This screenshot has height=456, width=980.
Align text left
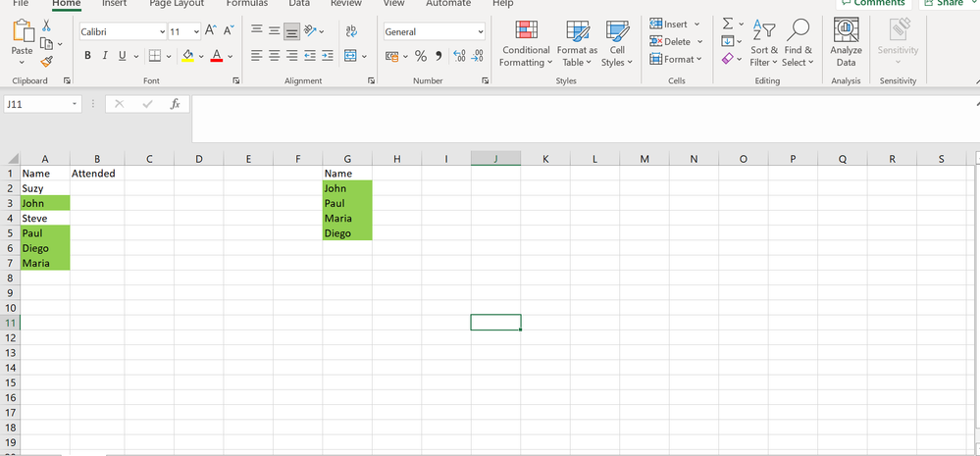tap(257, 56)
